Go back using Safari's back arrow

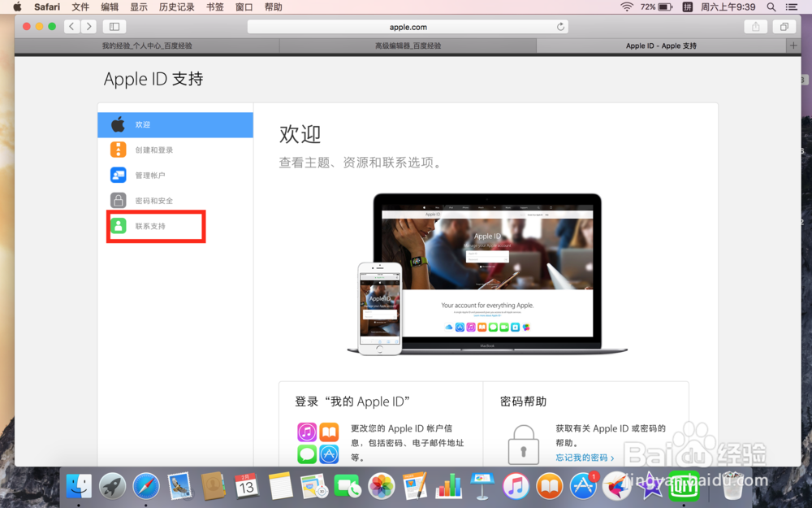point(72,27)
